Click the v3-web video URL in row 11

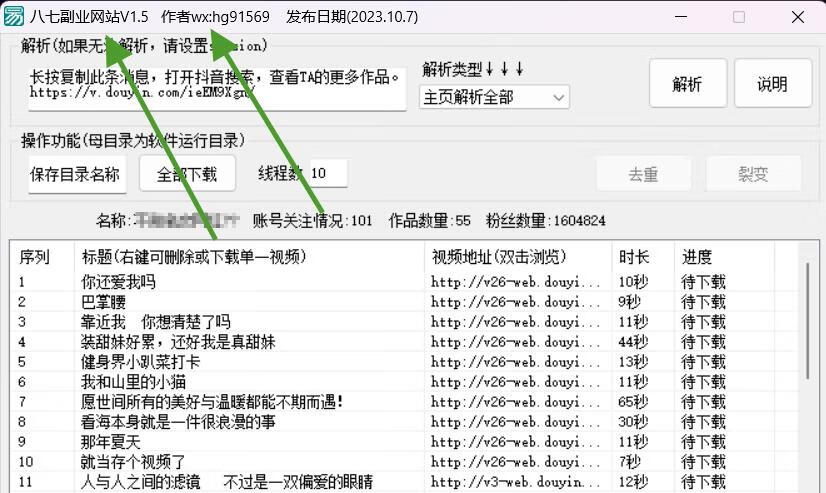pyautogui.click(x=515, y=482)
